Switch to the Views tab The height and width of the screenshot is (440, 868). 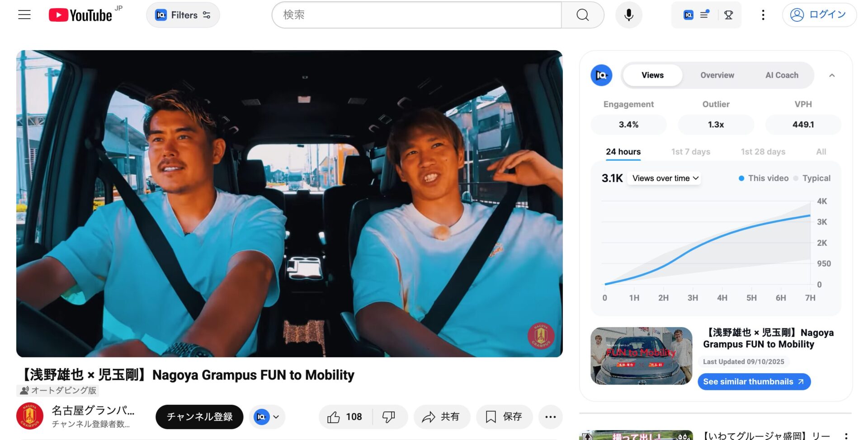tap(652, 75)
